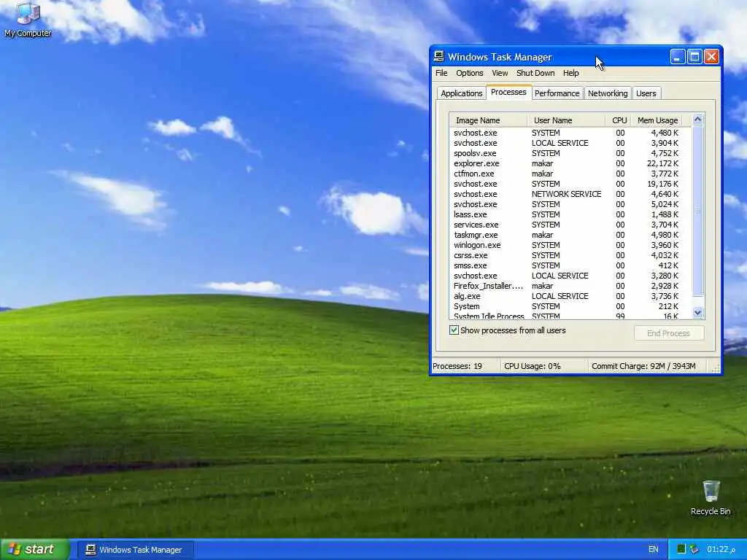This screenshot has height=560, width=747.
Task: Click the clock showing 01:22
Action: [721, 550]
